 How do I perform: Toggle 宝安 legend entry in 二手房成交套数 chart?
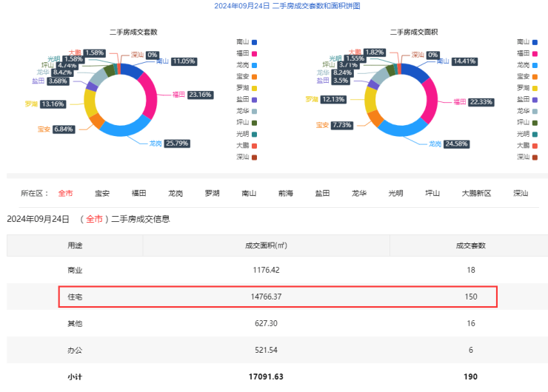[x=247, y=77]
